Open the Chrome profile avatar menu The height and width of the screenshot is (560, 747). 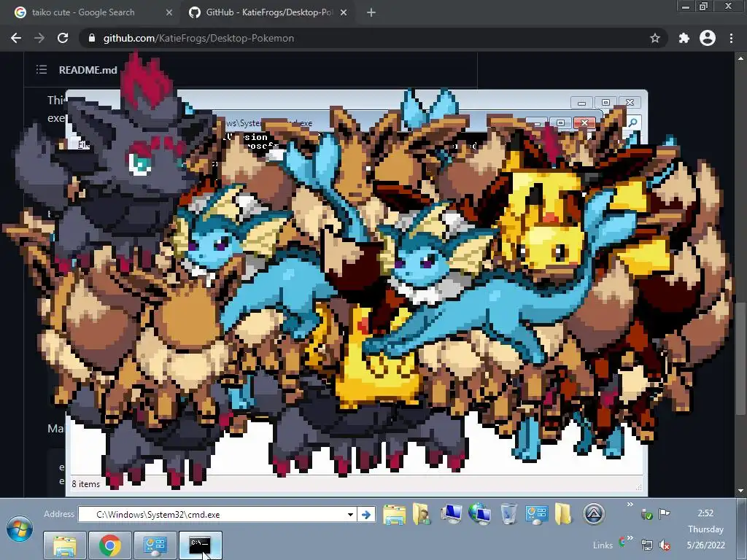(708, 38)
